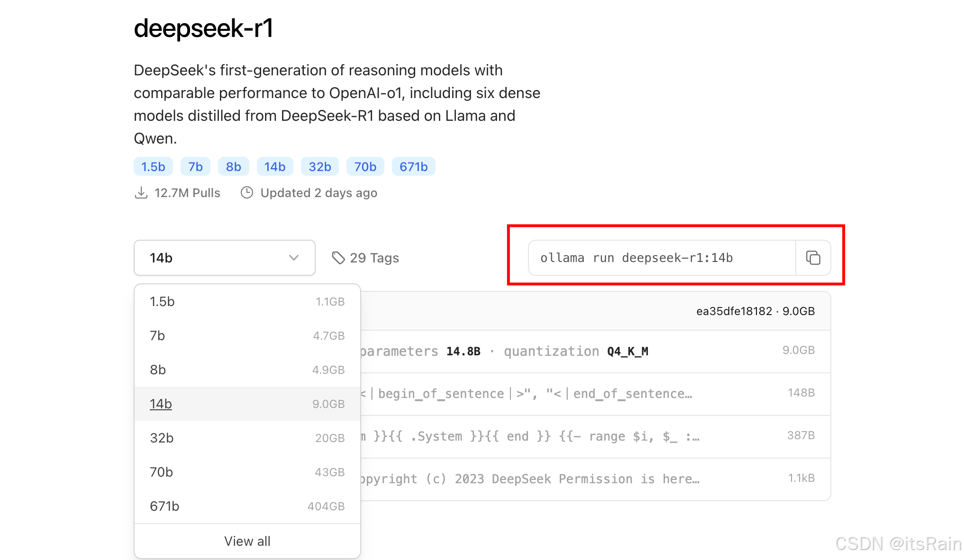Click the 70b blue tag badge
This screenshot has width=964, height=560.
[x=365, y=167]
